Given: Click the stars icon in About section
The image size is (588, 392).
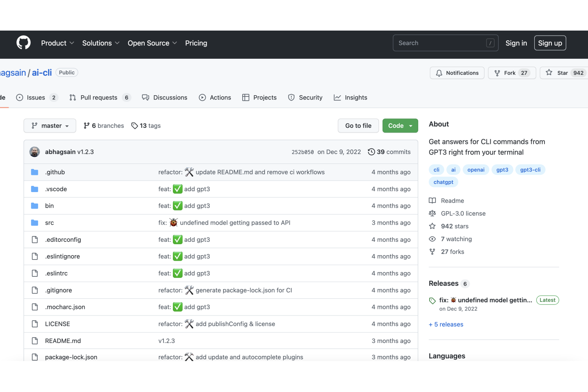Looking at the screenshot, I should point(432,226).
